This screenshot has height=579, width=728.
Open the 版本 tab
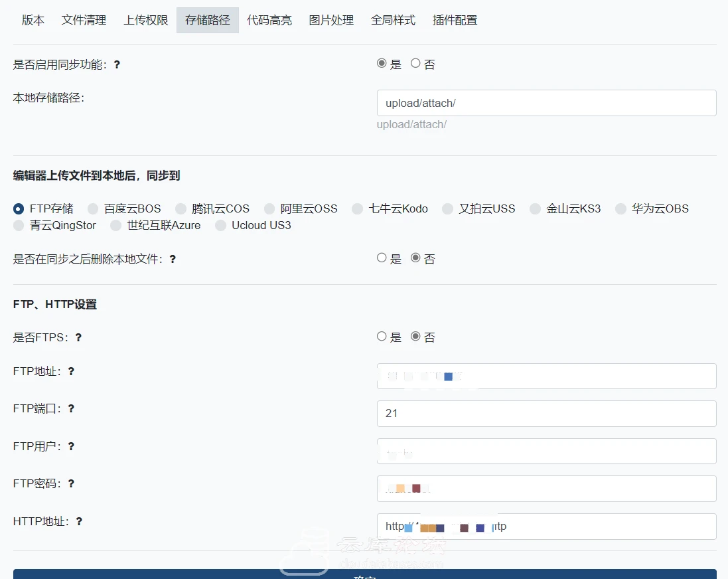point(33,20)
